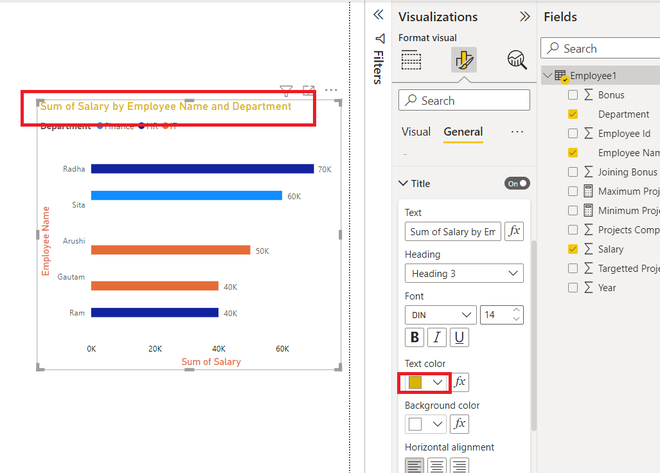The height and width of the screenshot is (473, 660).
Task: Open the Heading 3 dropdown
Action: pyautogui.click(x=464, y=273)
